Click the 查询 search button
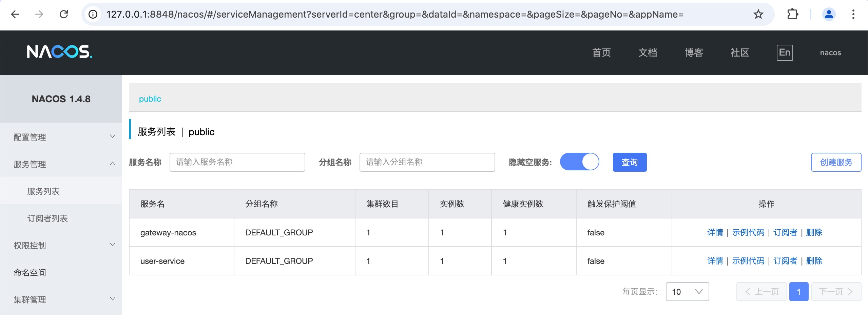868x315 pixels. (630, 162)
